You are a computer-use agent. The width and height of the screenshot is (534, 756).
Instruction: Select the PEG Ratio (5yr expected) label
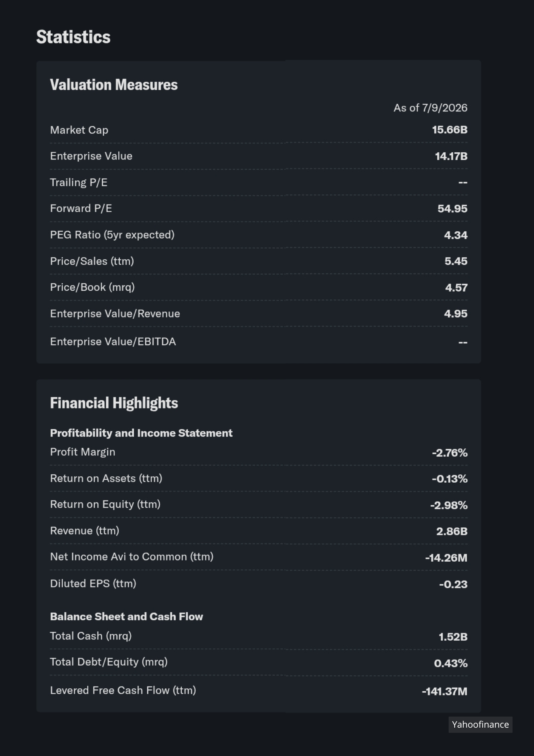click(x=112, y=235)
